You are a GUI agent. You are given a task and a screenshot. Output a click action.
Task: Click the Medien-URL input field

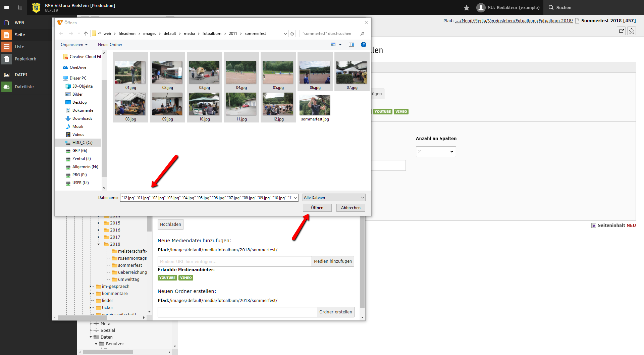[234, 261]
